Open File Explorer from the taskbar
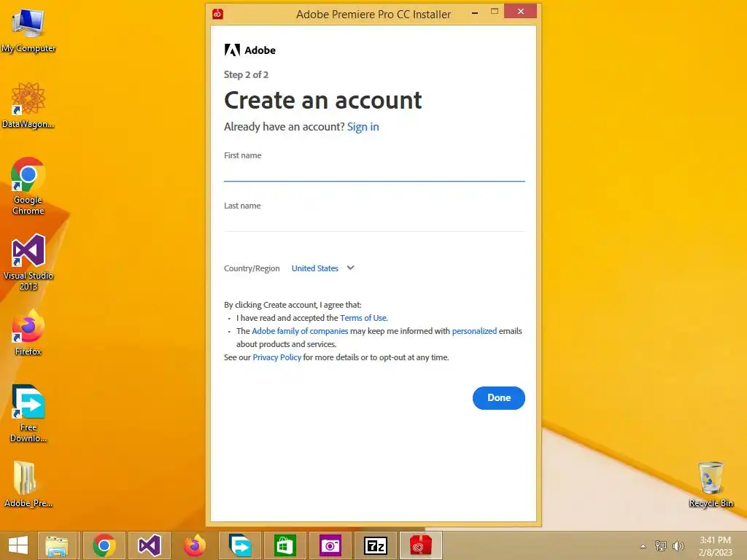 57,545
